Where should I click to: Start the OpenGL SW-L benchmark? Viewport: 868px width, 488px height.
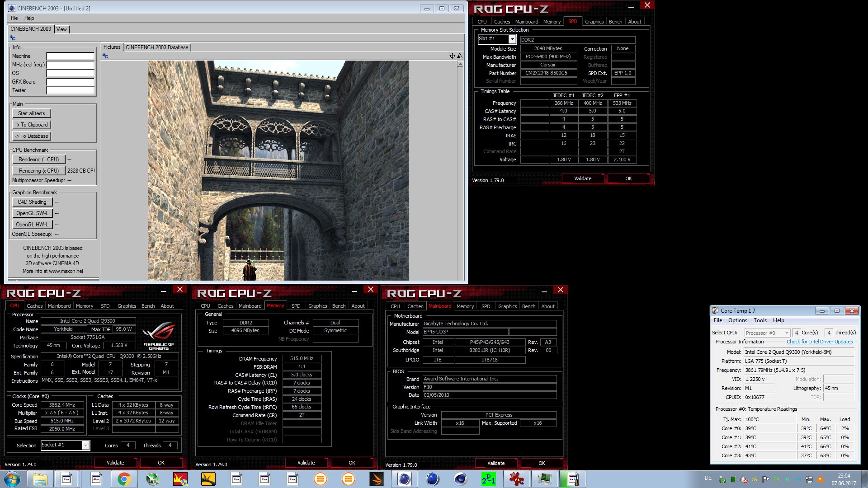point(32,213)
